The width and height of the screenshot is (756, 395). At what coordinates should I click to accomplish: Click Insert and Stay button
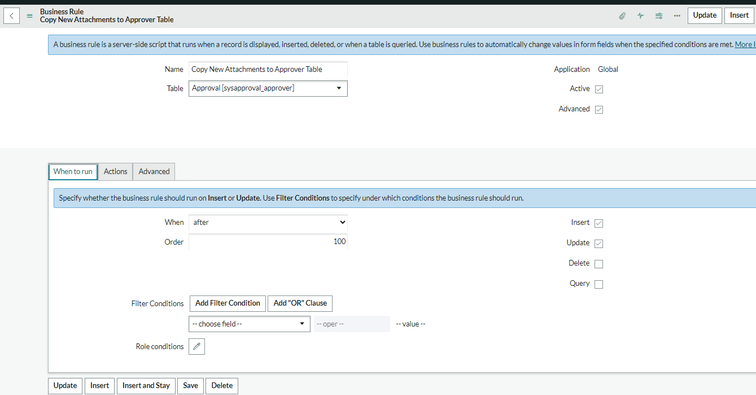tap(146, 386)
